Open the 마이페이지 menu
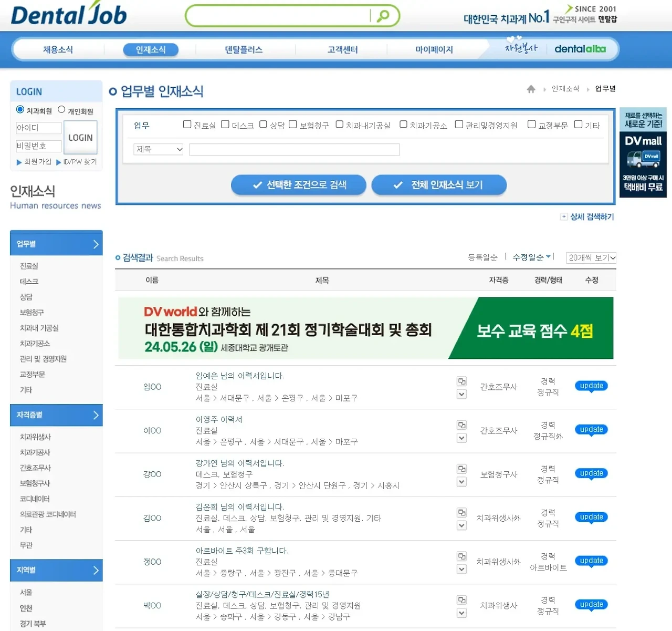672x631 pixels. pos(433,49)
